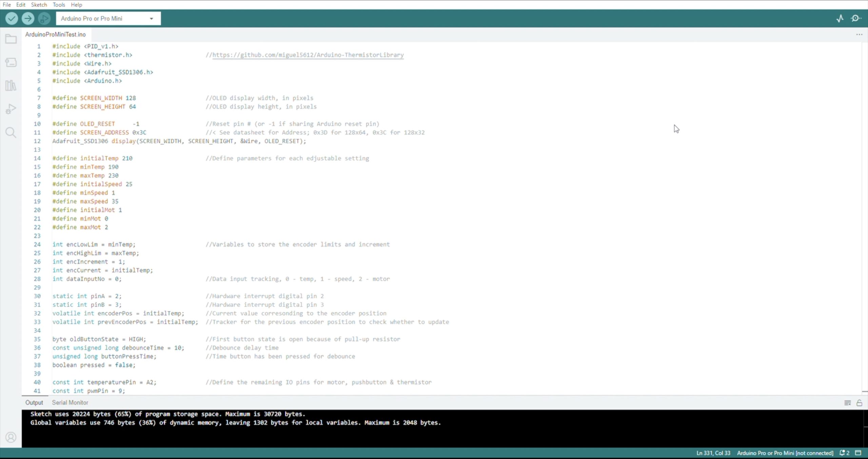Open the Serial Plotter icon

(840, 18)
